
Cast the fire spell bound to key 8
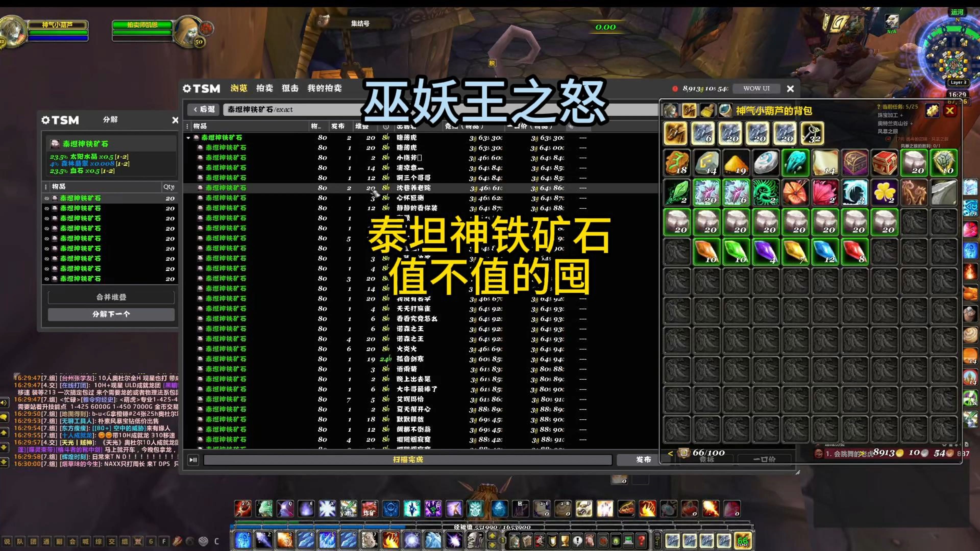tap(391, 540)
